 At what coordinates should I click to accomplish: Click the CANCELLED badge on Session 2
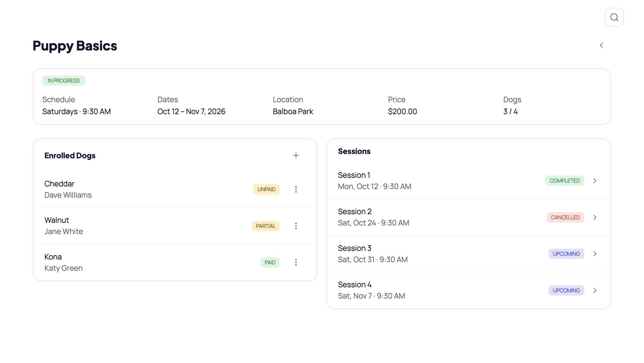[x=565, y=217]
